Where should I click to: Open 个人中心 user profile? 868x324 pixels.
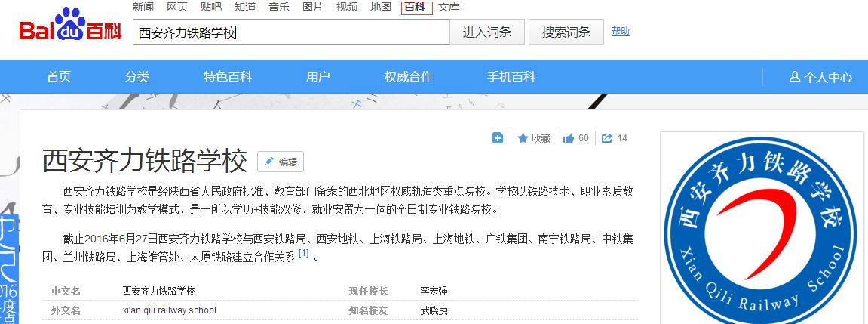click(x=820, y=77)
